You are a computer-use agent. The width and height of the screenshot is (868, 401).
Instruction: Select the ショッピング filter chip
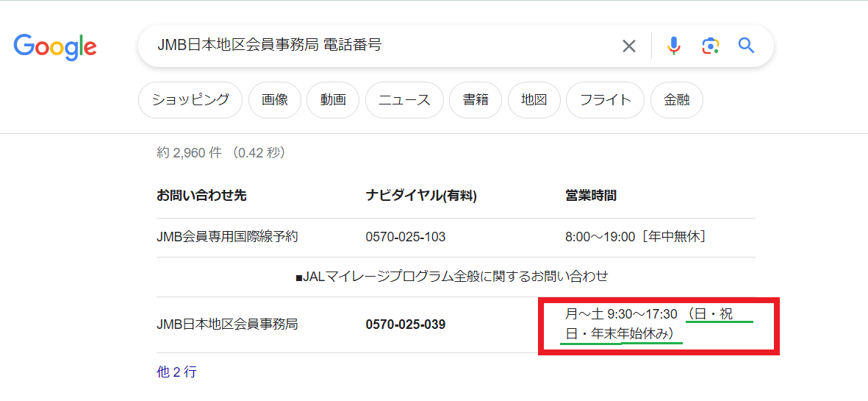coord(190,100)
